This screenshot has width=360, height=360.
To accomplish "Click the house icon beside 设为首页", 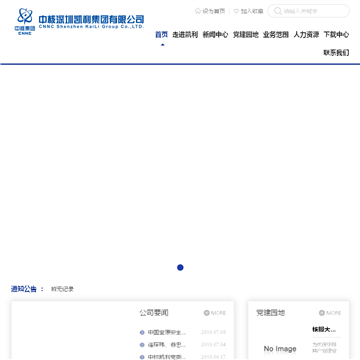I will pyautogui.click(x=198, y=11).
